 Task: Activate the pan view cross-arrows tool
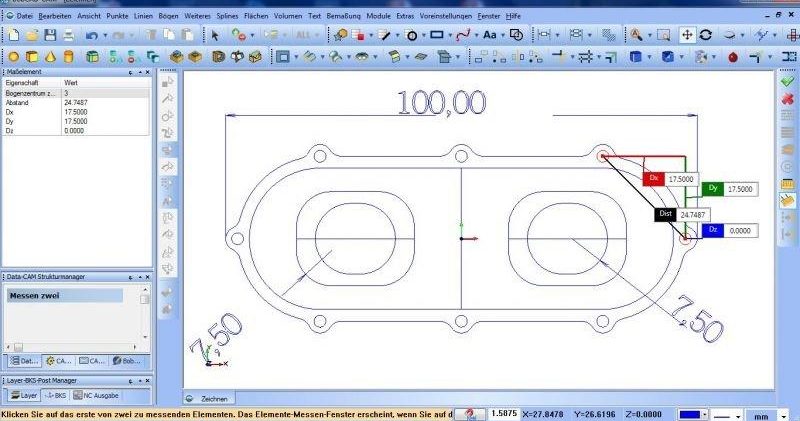pyautogui.click(x=687, y=35)
